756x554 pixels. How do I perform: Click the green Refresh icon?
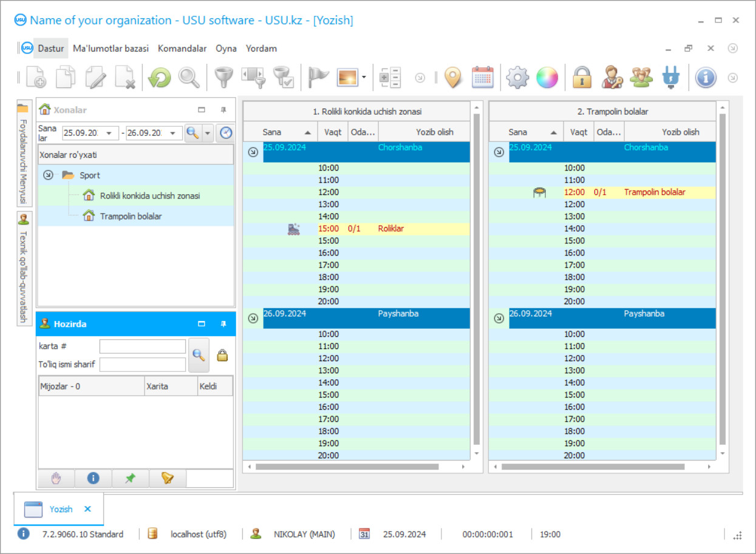pos(159,78)
